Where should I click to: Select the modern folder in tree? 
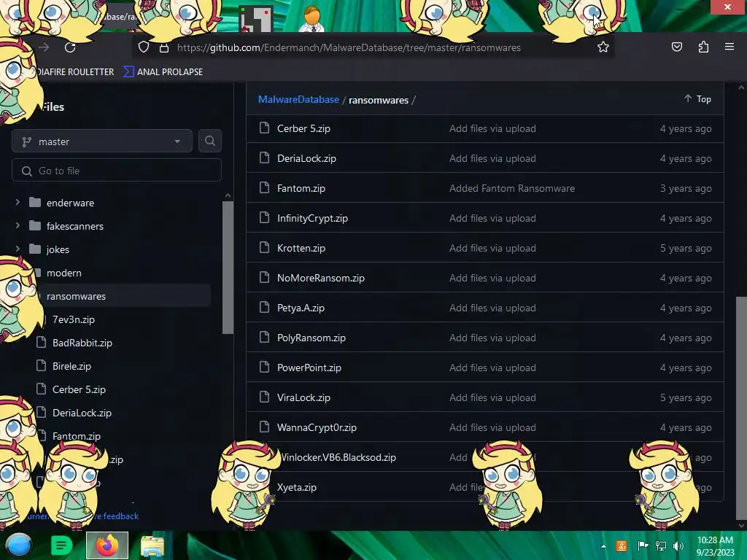64,273
